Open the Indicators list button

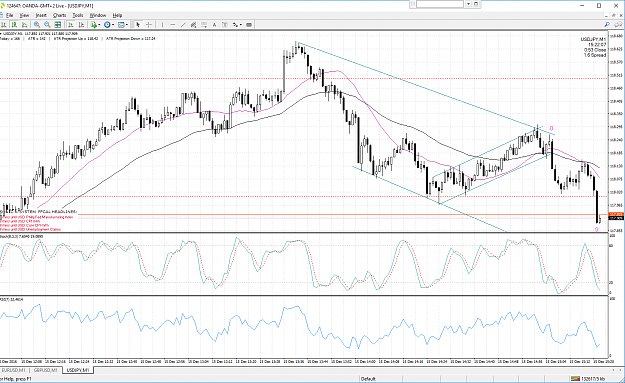[94, 25]
